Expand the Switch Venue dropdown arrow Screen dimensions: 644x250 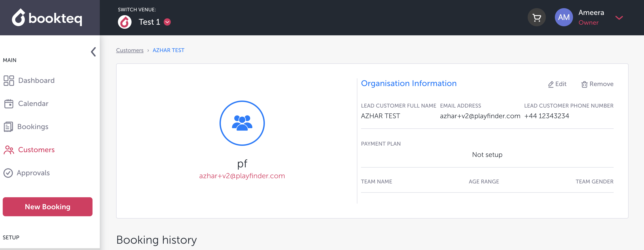[x=167, y=22]
